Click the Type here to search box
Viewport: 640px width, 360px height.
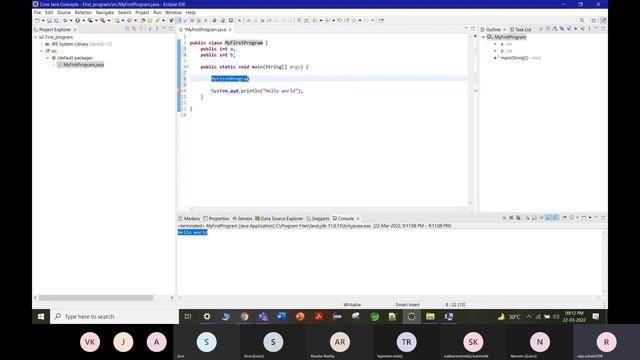click(x=114, y=316)
